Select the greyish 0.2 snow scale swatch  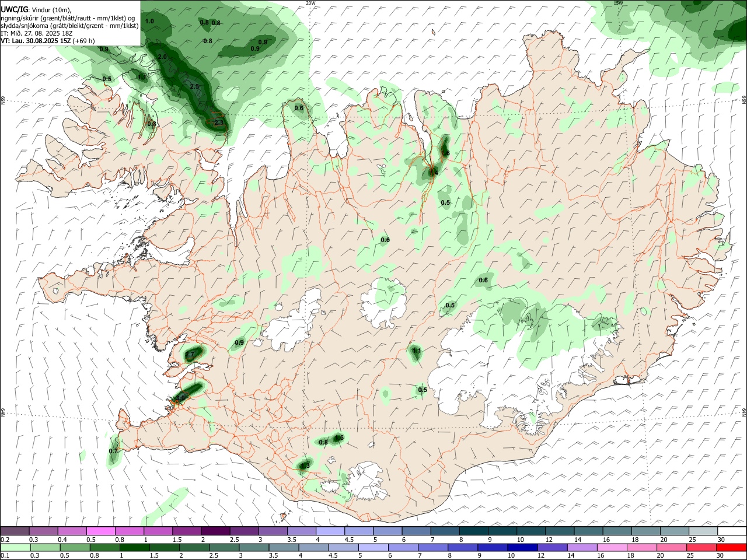point(15,531)
